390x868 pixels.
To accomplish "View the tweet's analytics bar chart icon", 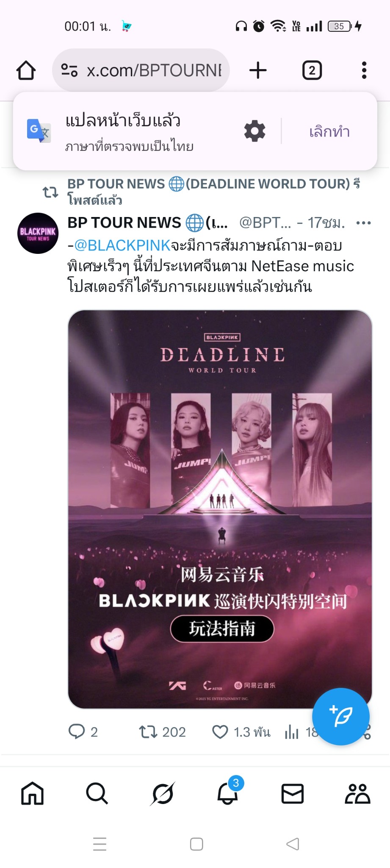I will coord(292,732).
